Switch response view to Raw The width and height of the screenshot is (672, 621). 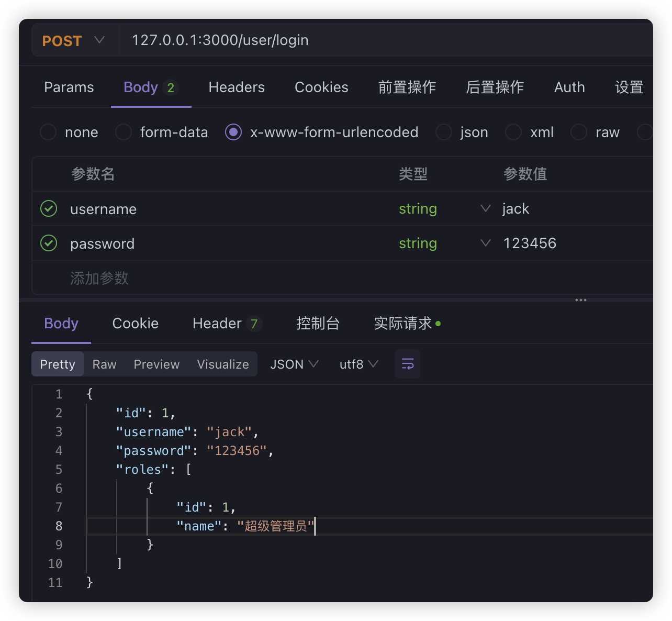click(x=104, y=364)
